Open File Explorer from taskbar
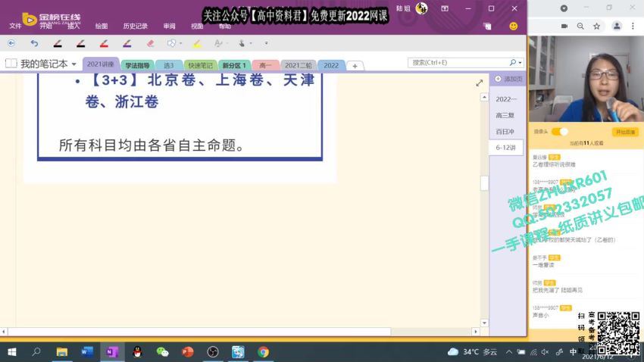The width and height of the screenshot is (644, 362). click(62, 351)
